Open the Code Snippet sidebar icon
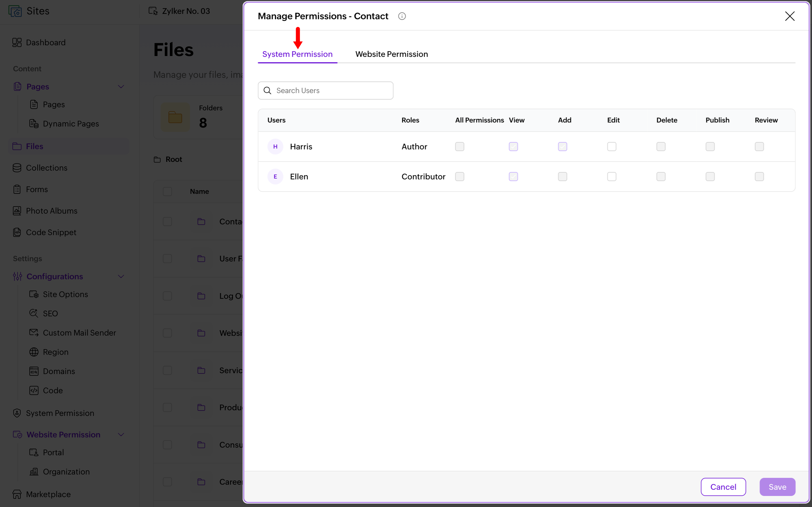This screenshot has width=812, height=507. click(17, 232)
